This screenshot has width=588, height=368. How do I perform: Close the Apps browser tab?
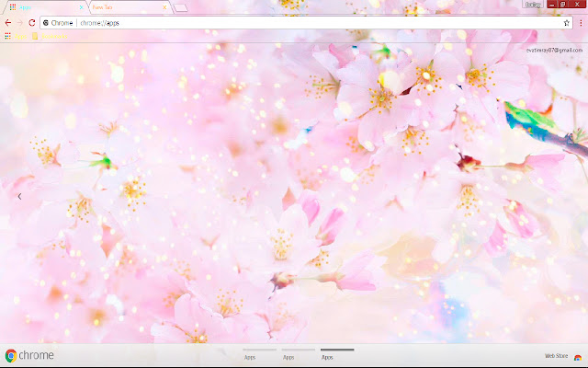[81, 7]
